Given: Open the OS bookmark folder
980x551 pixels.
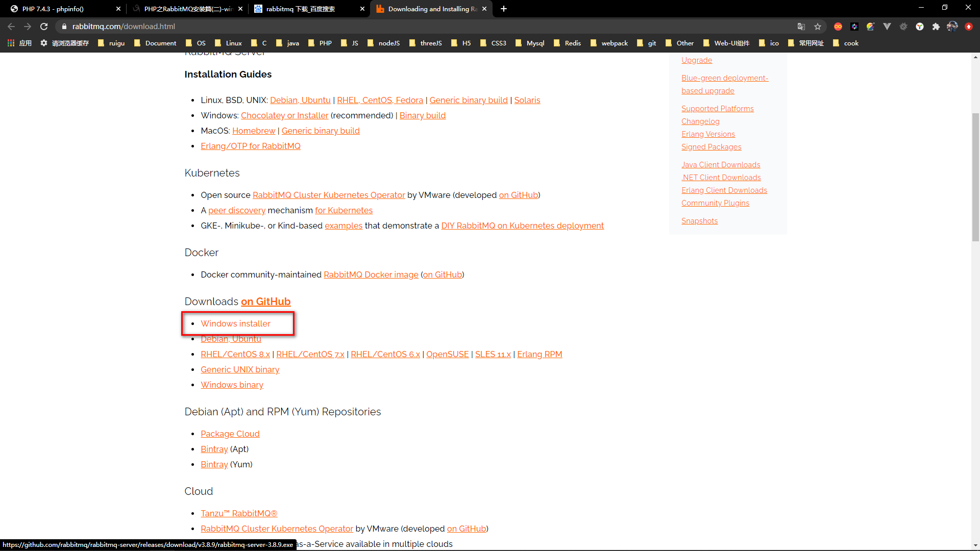Looking at the screenshot, I should coord(196,43).
